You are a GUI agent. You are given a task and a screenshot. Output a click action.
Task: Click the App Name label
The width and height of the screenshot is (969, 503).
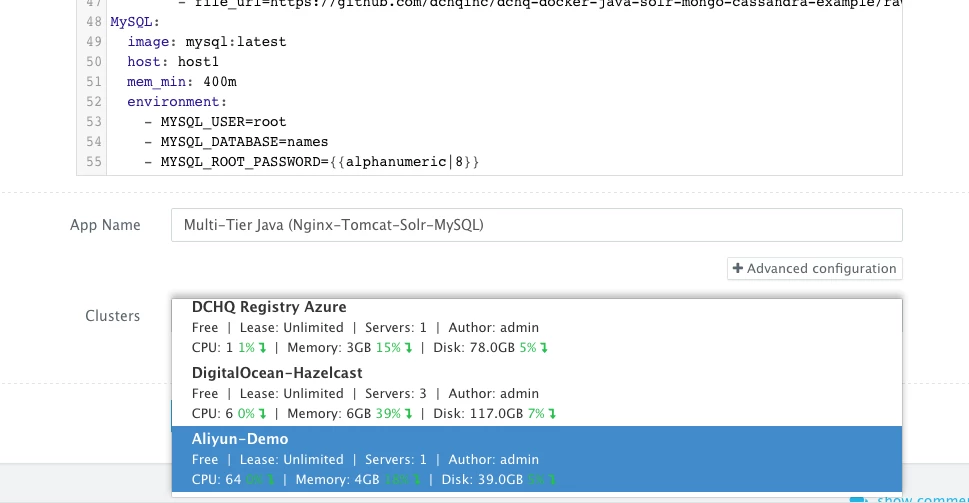[105, 225]
